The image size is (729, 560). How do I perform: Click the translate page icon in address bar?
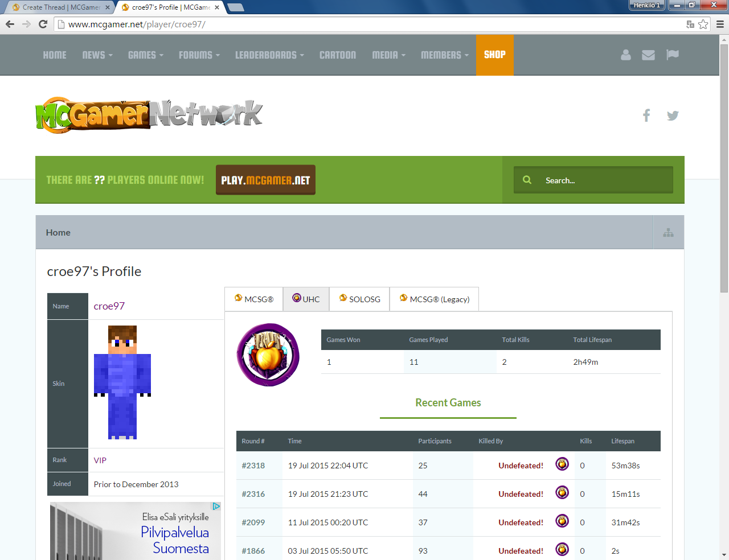coord(690,24)
